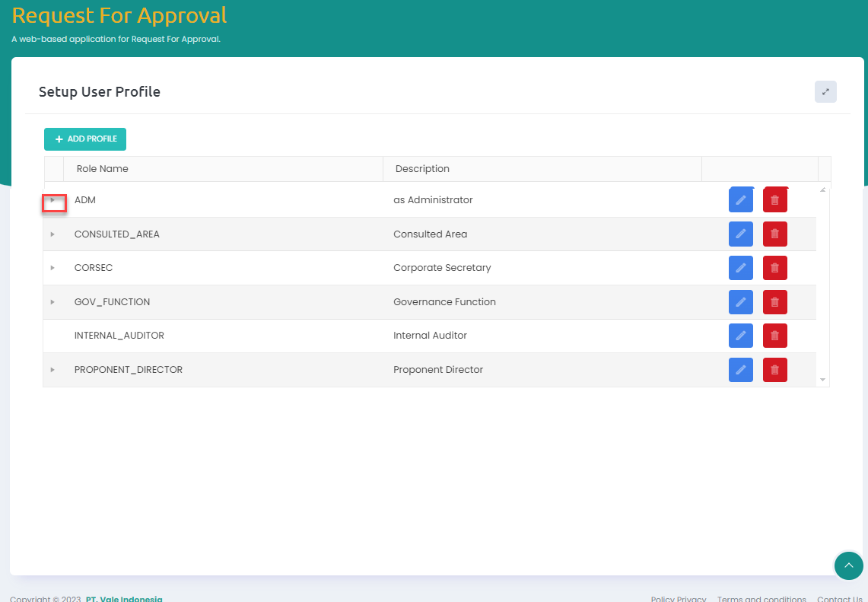
Task: Edit the GOV_FUNCTION role
Action: click(740, 302)
